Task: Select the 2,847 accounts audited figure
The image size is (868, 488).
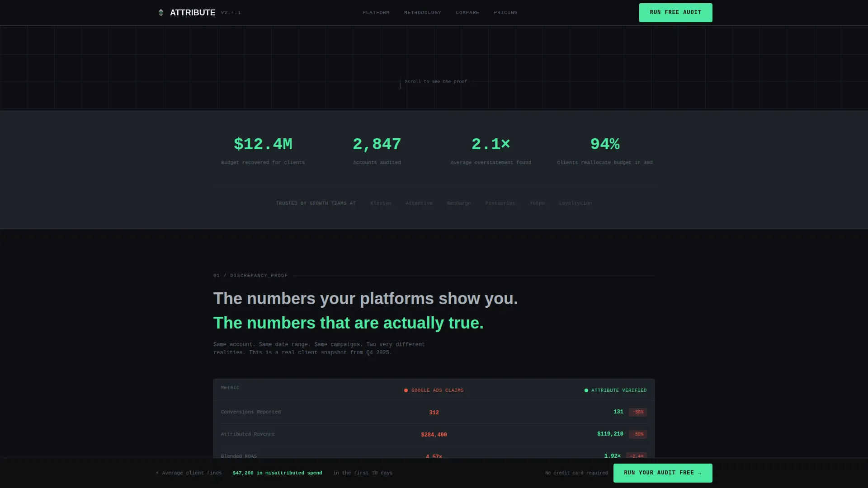Action: pyautogui.click(x=377, y=144)
